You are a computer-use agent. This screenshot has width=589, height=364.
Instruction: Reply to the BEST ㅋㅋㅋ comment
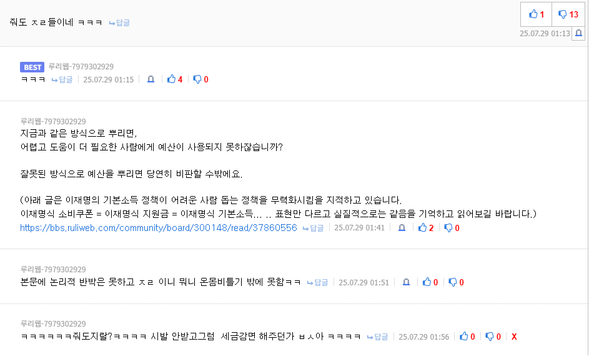62,80
